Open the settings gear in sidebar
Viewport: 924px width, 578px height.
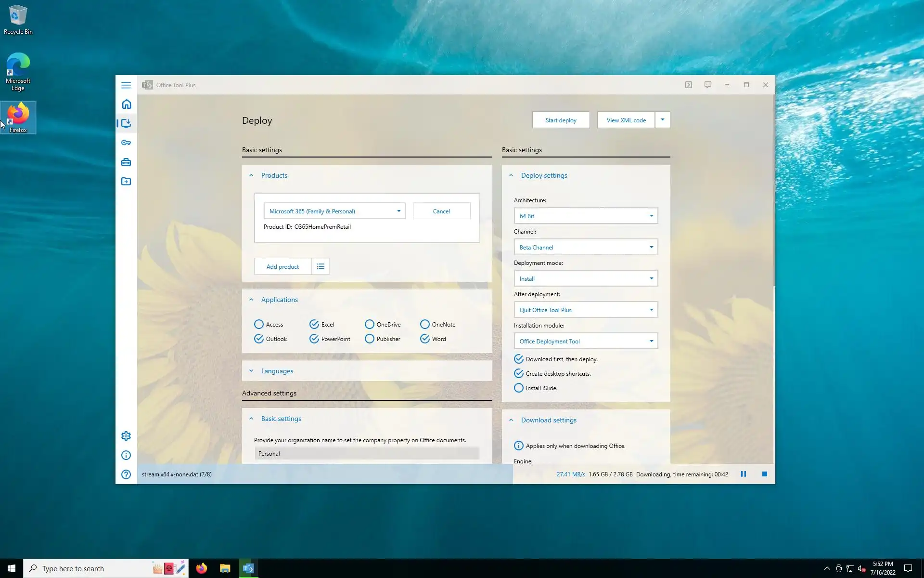126,436
